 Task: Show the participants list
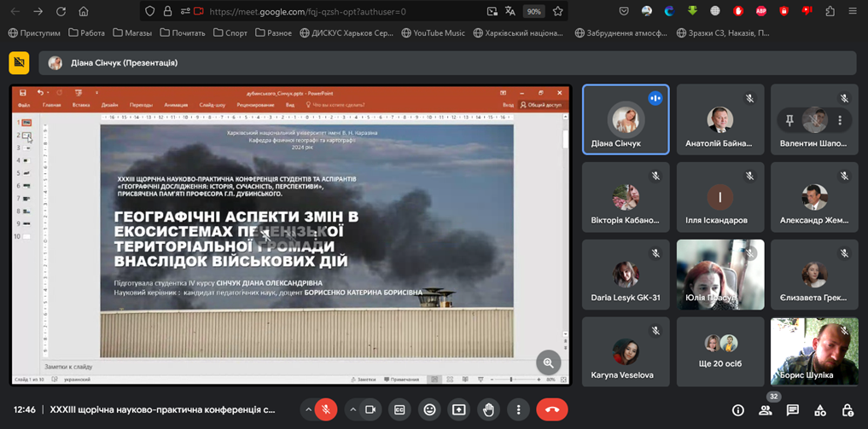(766, 410)
